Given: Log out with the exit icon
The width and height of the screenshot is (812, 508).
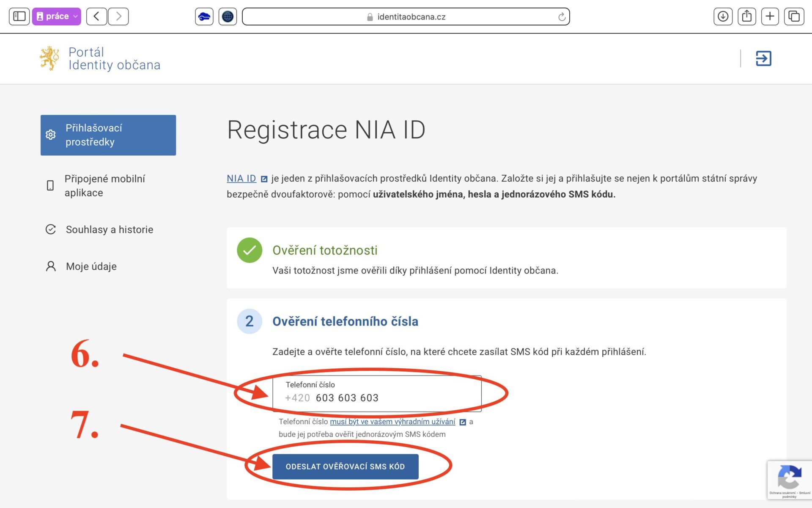Looking at the screenshot, I should click(763, 58).
